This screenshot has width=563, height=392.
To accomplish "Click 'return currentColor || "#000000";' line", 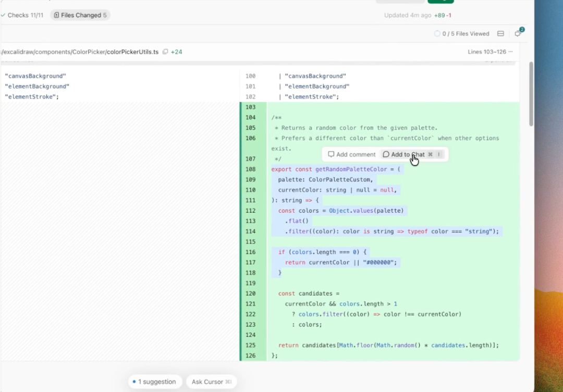I will [x=341, y=262].
